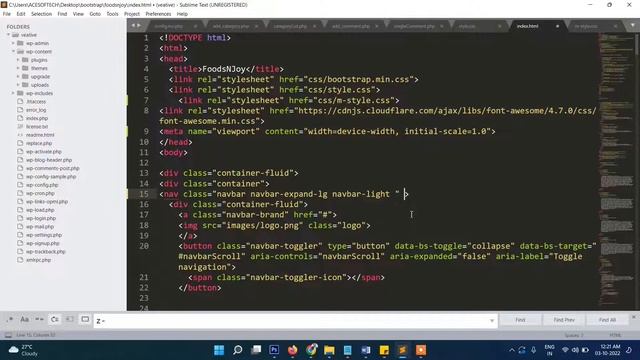Screen dimensions: 640x360
Task: Collapse the wp-content folder
Action: pos(13,51)
